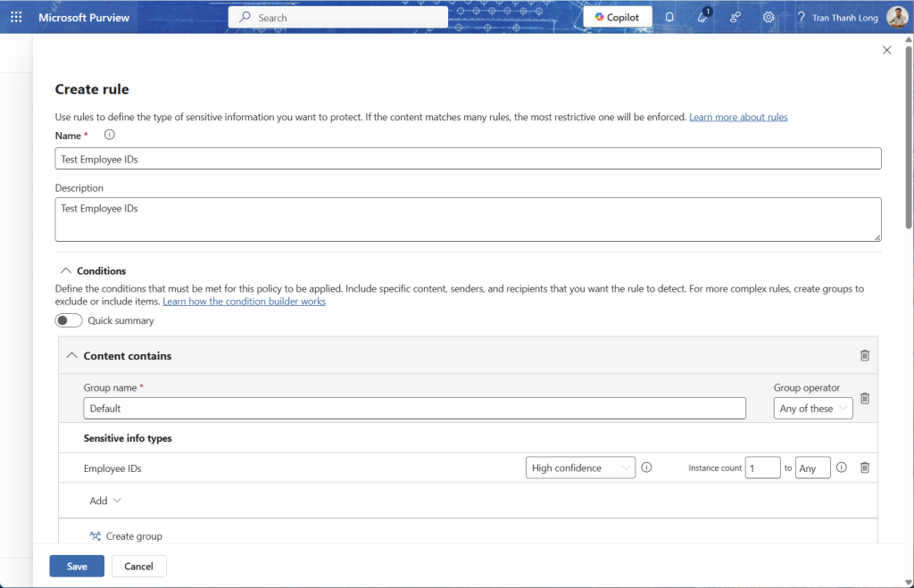Open the High confidence dropdown
The image size is (914, 588).
[580, 468]
